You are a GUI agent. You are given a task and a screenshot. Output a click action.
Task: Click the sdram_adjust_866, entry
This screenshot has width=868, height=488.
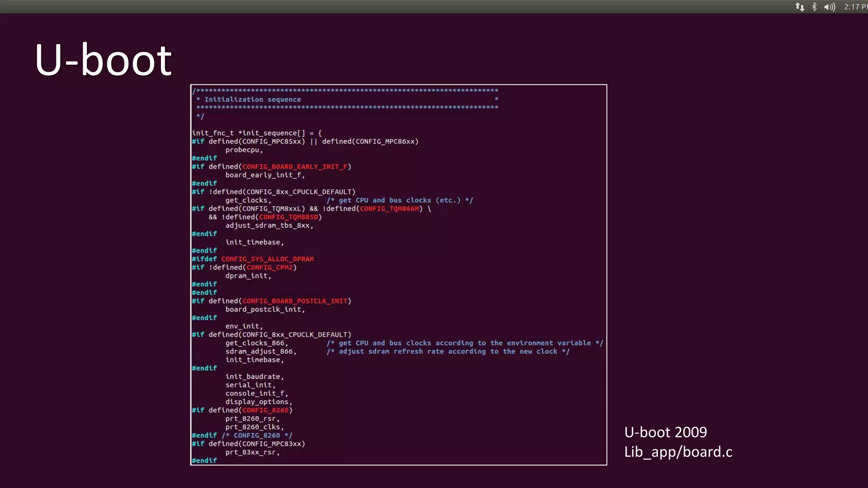point(261,352)
